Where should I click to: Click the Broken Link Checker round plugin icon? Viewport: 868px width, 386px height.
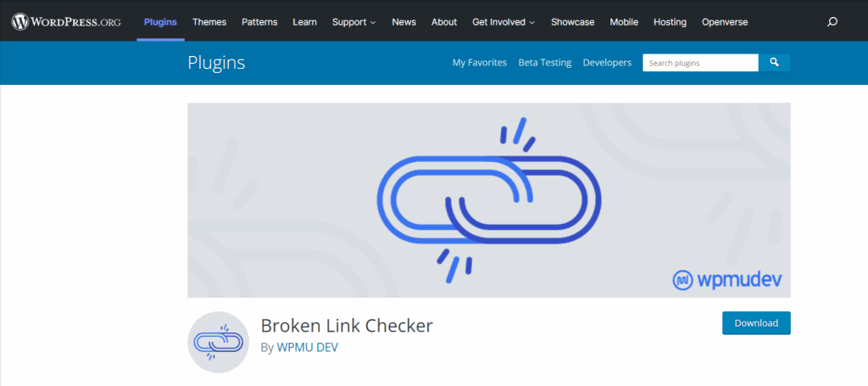pos(218,342)
